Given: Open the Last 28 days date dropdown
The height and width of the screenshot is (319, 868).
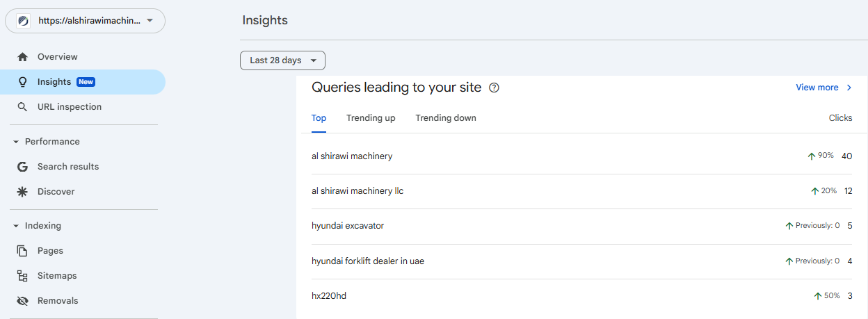Looking at the screenshot, I should click(282, 60).
